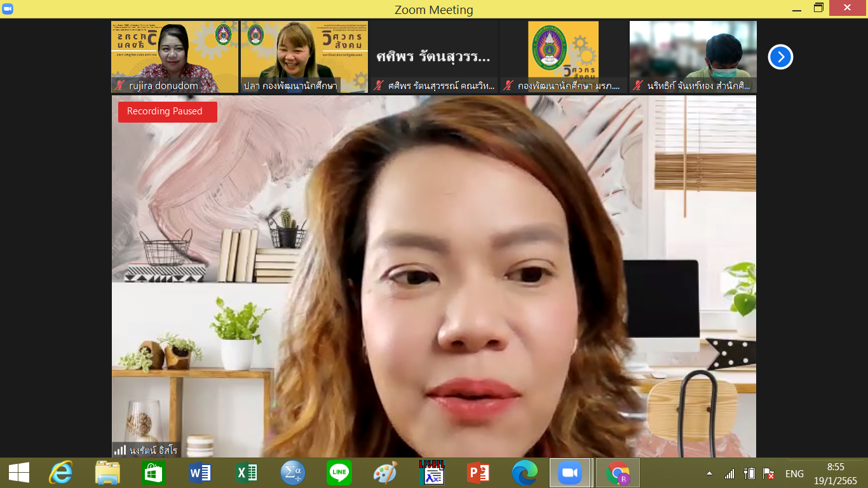Open File Explorer from taskbar
The height and width of the screenshot is (488, 868).
[x=107, y=473]
